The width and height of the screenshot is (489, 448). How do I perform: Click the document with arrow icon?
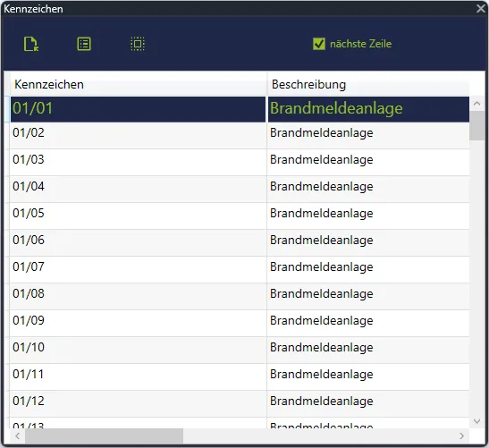tap(31, 44)
